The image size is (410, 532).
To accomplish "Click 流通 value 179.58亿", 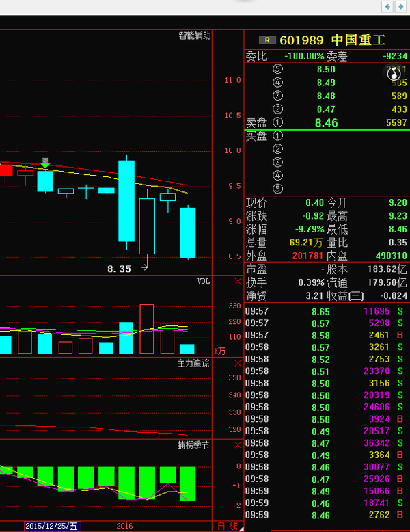I will click(387, 282).
